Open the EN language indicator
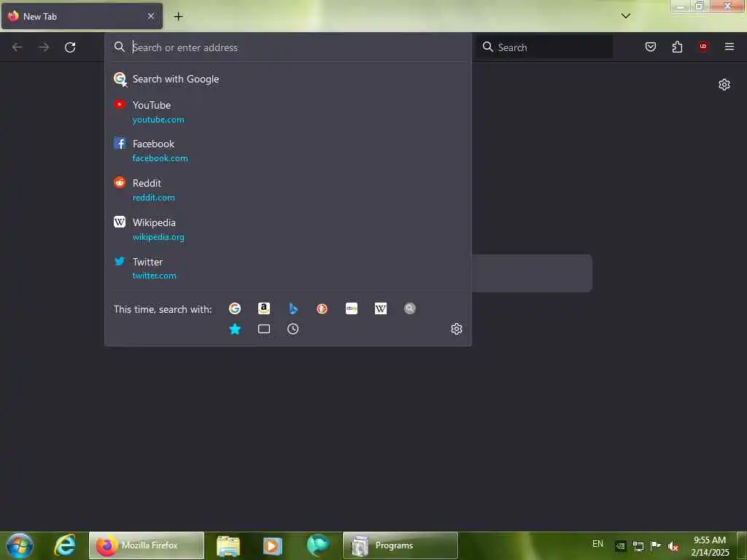The image size is (747, 560). click(x=597, y=544)
